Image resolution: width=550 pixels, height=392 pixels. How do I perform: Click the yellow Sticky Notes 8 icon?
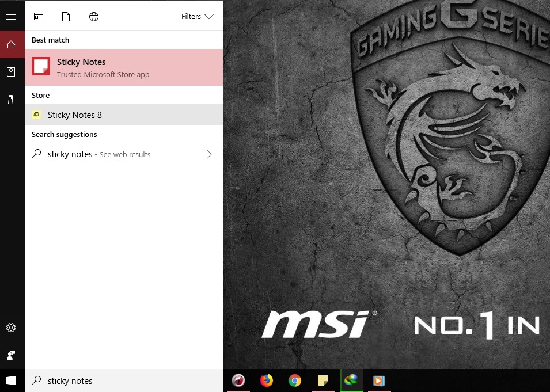[x=36, y=115]
